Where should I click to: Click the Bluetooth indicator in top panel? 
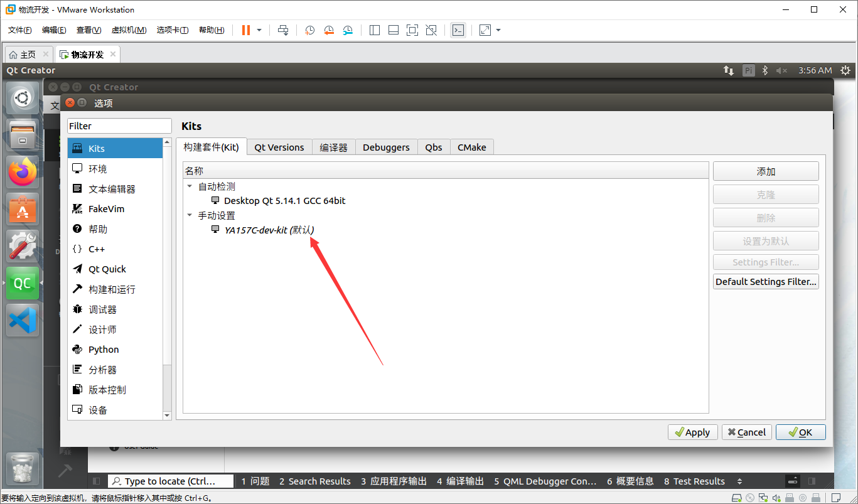click(x=765, y=70)
